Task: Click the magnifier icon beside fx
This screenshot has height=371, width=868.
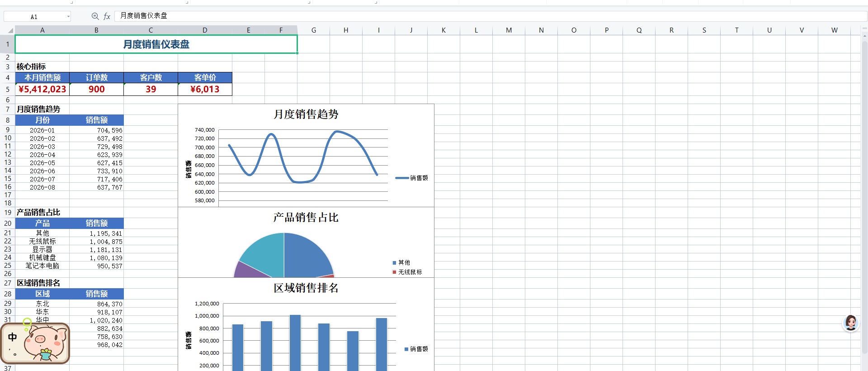Action: click(95, 16)
